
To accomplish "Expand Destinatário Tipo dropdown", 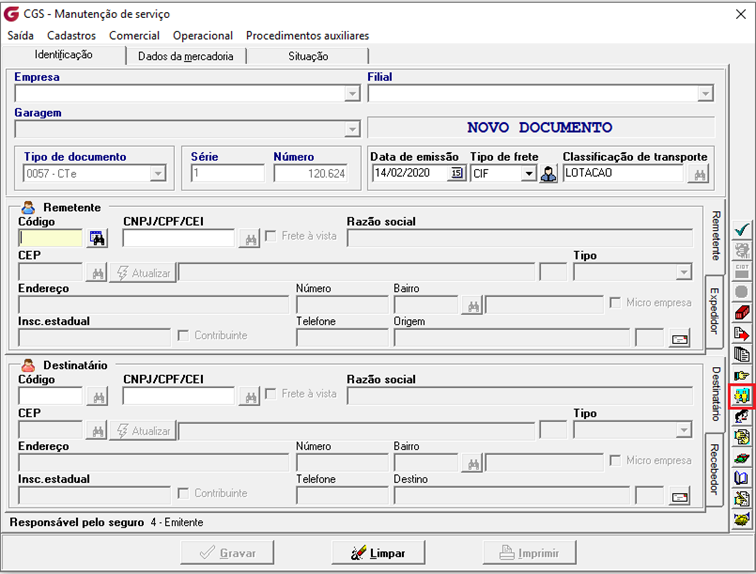I will [684, 429].
